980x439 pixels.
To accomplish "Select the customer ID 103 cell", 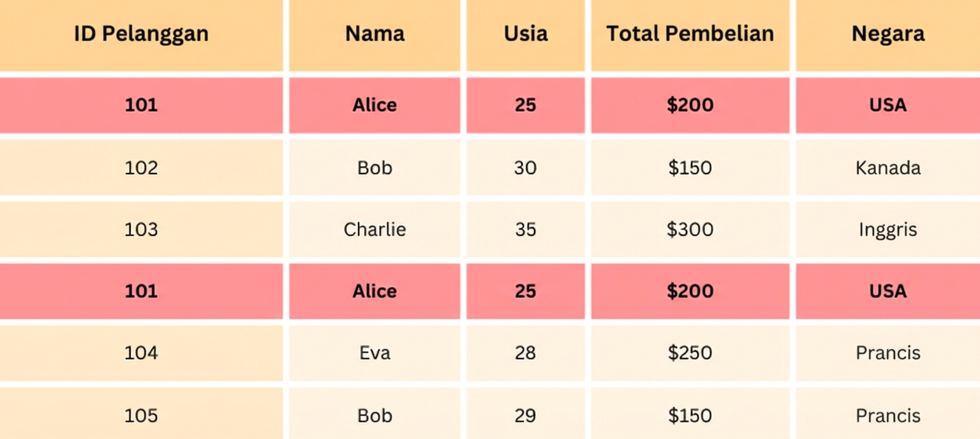I will pyautogui.click(x=141, y=229).
